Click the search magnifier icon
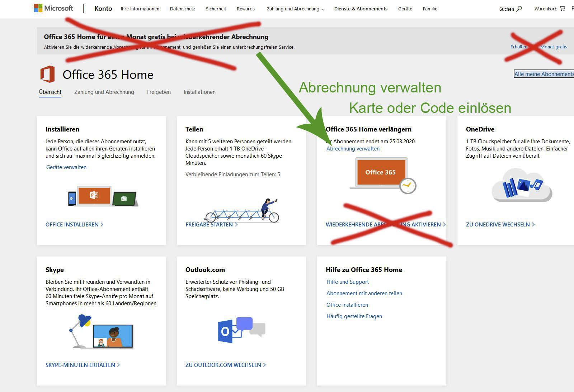574x392 pixels. 519,9
